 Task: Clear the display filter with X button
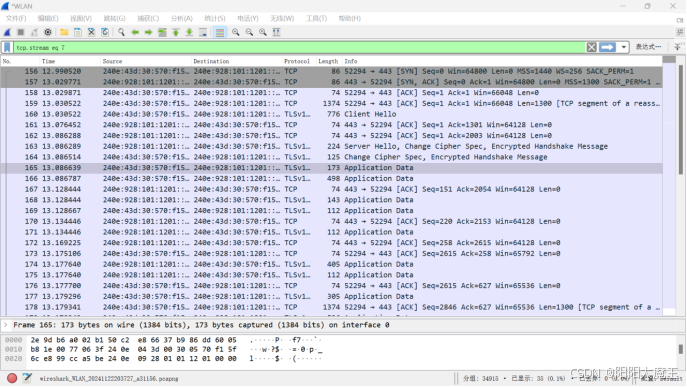point(591,47)
